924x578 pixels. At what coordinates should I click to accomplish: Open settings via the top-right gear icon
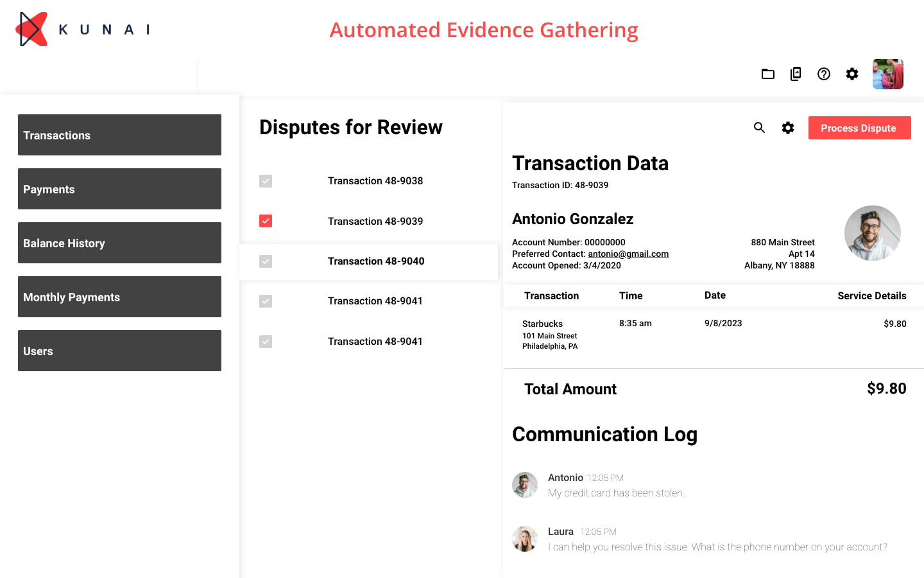851,74
